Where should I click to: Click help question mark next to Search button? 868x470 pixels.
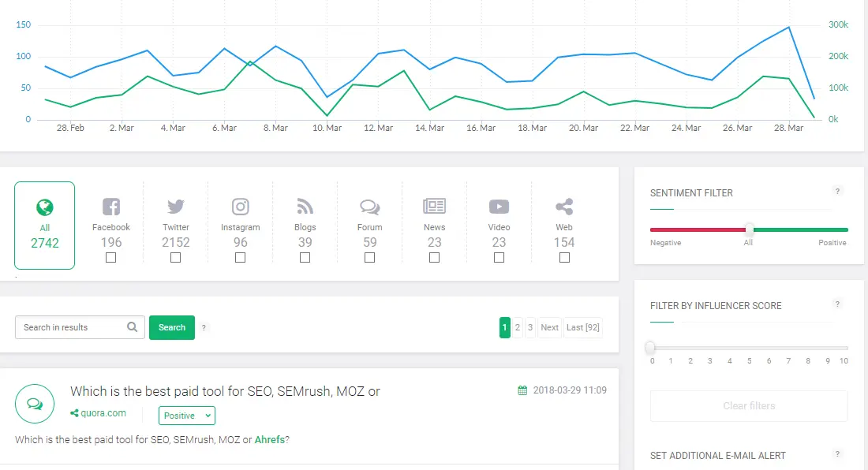pyautogui.click(x=204, y=327)
